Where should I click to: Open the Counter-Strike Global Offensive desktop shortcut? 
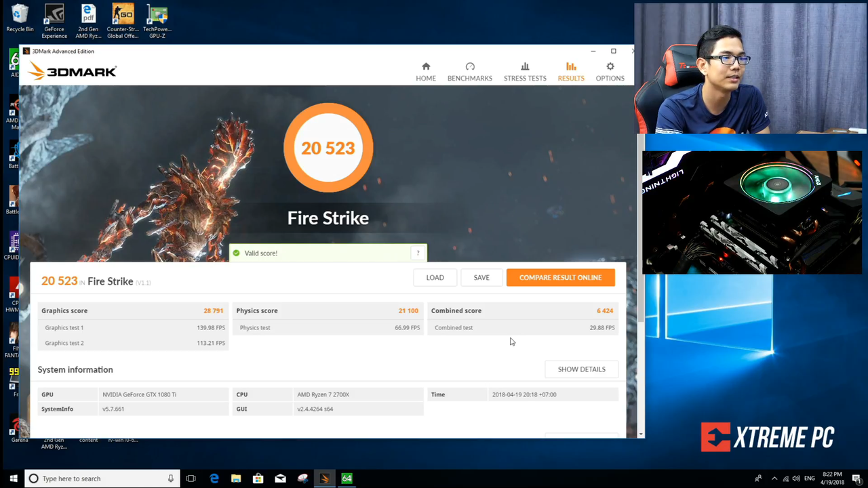coord(123,17)
